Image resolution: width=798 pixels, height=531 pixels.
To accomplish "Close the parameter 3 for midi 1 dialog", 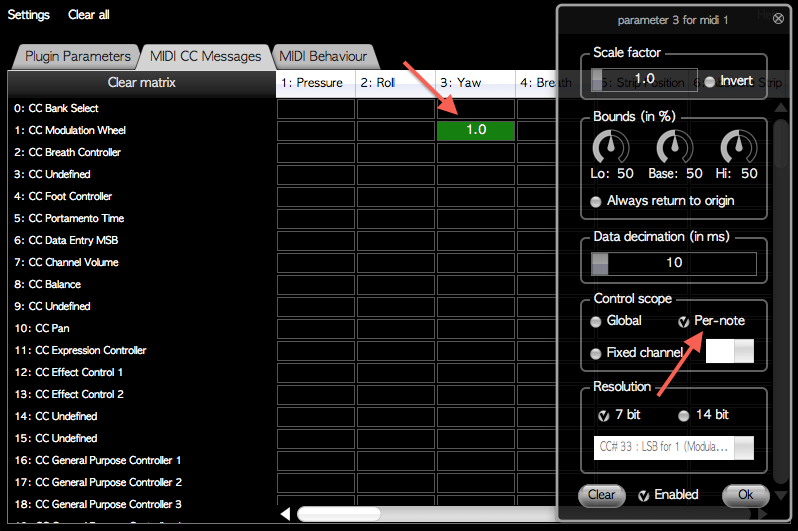I will pyautogui.click(x=778, y=19).
